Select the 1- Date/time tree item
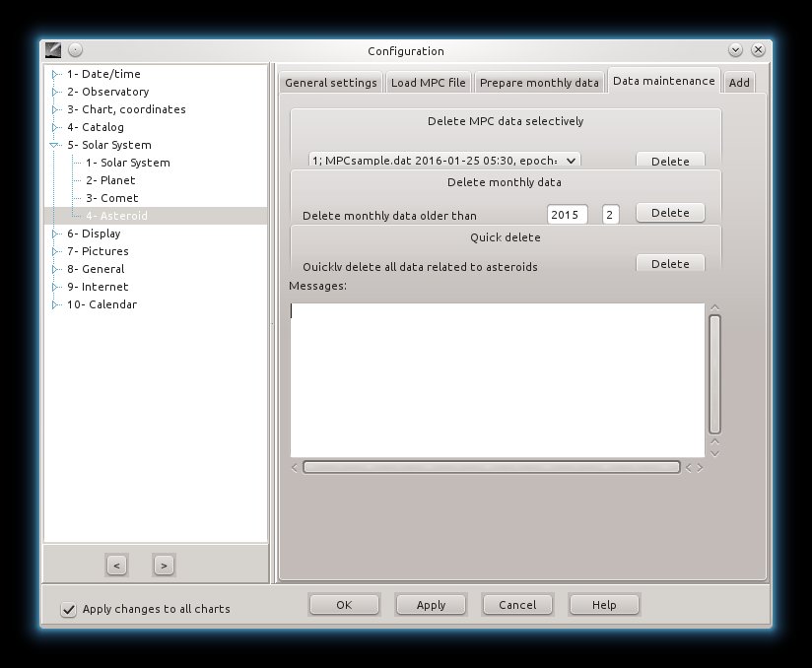The image size is (812, 668). click(103, 74)
